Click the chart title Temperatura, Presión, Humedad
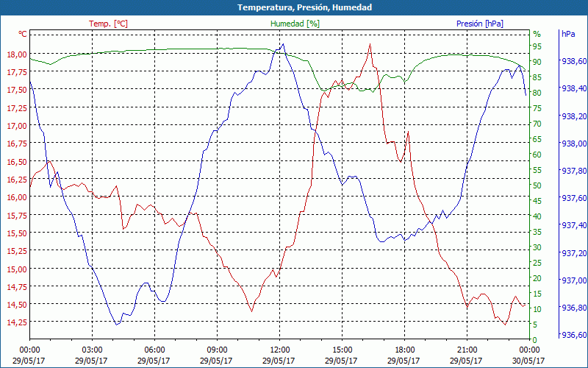 coord(304,7)
